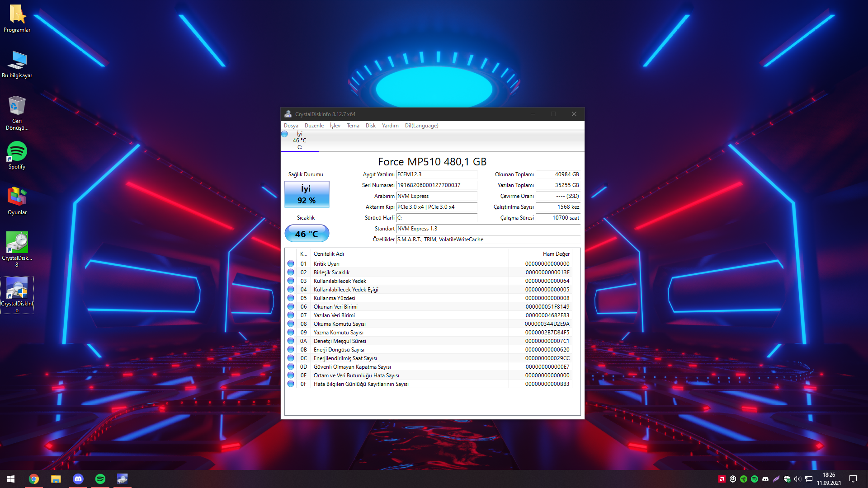Select the Ortam ve Veri Bütünlüğü Hata Sayısı row

429,375
